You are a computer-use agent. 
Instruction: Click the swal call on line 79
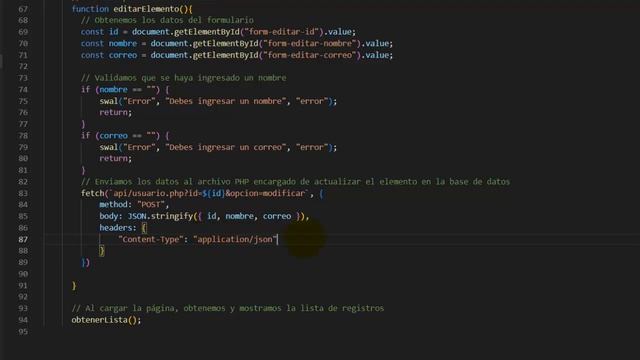click(218, 147)
